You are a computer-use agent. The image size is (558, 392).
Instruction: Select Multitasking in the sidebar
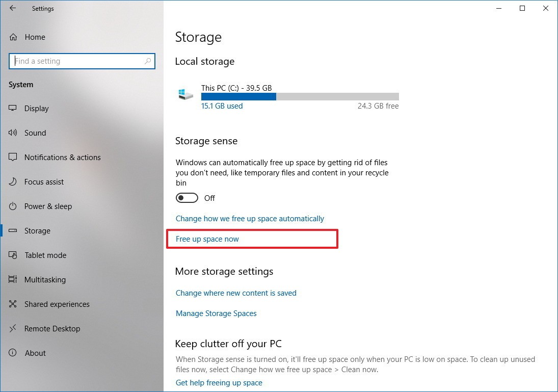tap(45, 280)
